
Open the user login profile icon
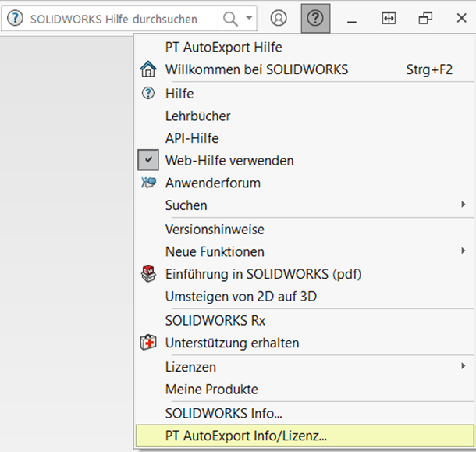point(279,18)
